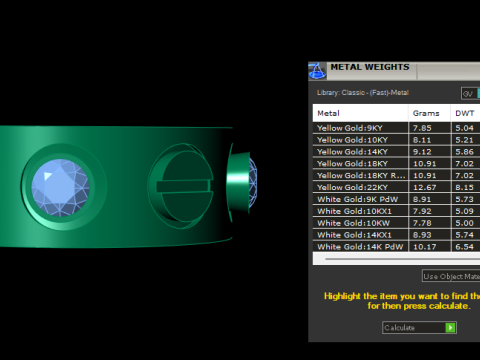Select the White Gold:14KX1 row

(396, 235)
